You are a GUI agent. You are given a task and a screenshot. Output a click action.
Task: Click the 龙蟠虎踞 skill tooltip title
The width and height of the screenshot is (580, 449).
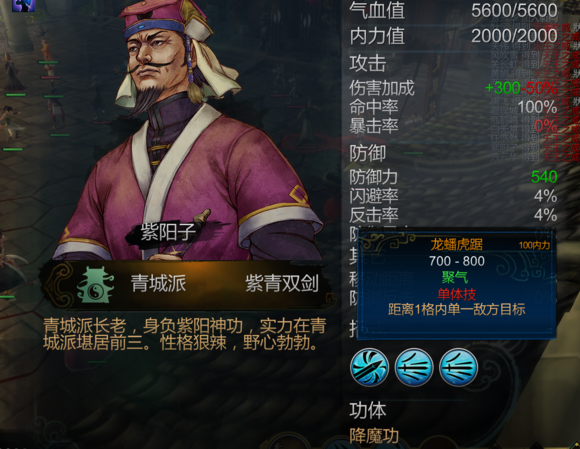[x=456, y=244]
